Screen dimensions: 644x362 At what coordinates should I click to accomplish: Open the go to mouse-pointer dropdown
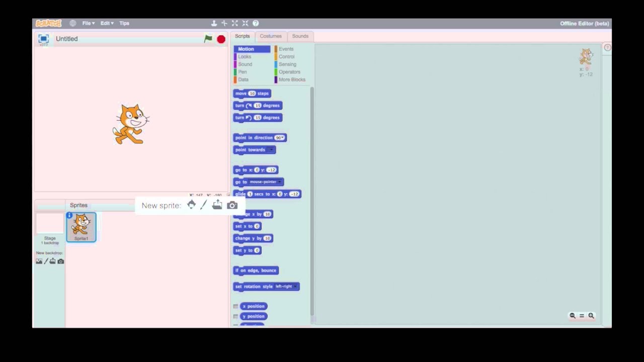[x=265, y=182]
